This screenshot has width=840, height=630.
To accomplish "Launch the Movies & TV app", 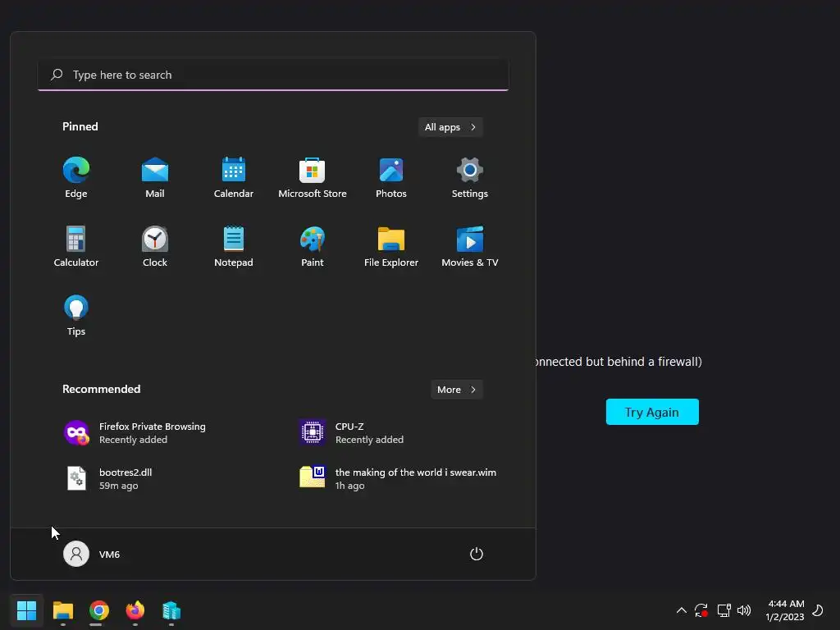I will pos(470,246).
